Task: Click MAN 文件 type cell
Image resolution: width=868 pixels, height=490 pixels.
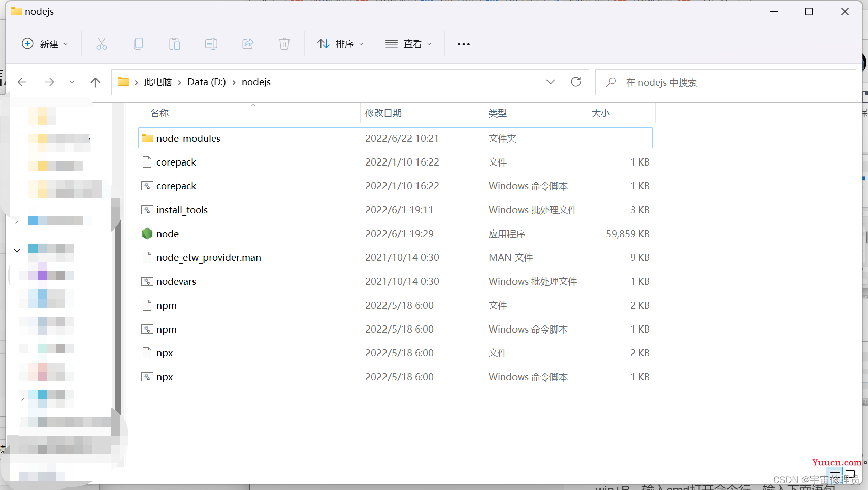Action: 510,257
